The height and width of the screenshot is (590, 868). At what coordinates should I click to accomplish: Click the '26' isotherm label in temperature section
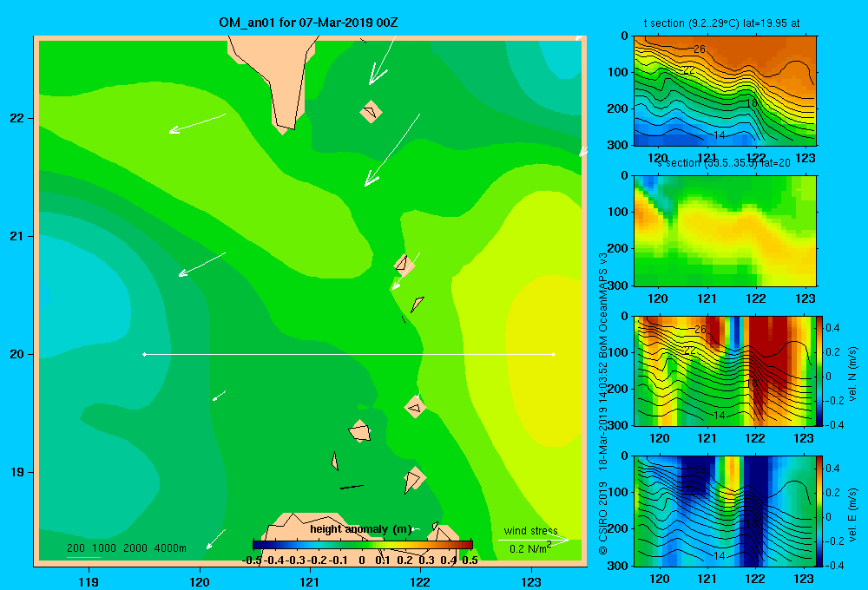[x=700, y=49]
